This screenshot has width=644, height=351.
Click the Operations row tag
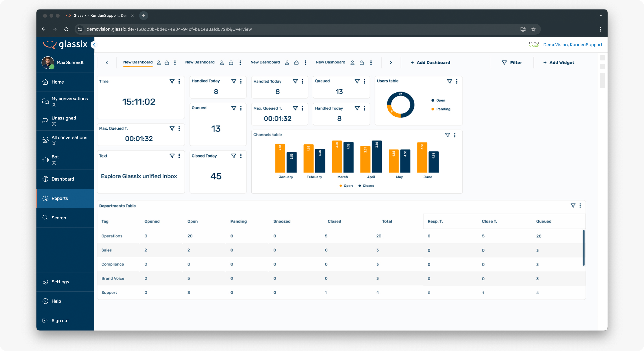click(112, 236)
